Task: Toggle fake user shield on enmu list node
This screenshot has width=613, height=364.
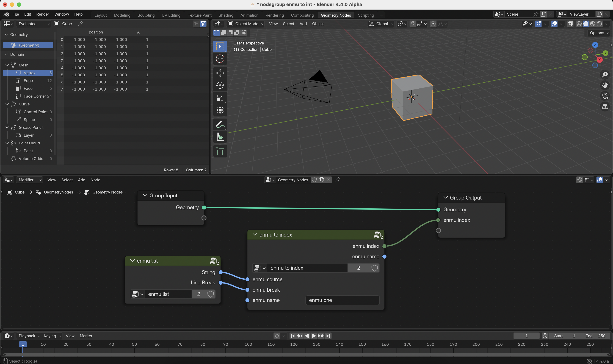Action: 210,294
